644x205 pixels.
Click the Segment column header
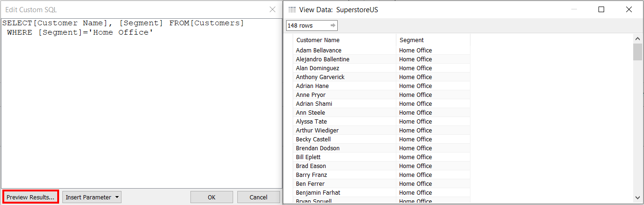coord(411,40)
